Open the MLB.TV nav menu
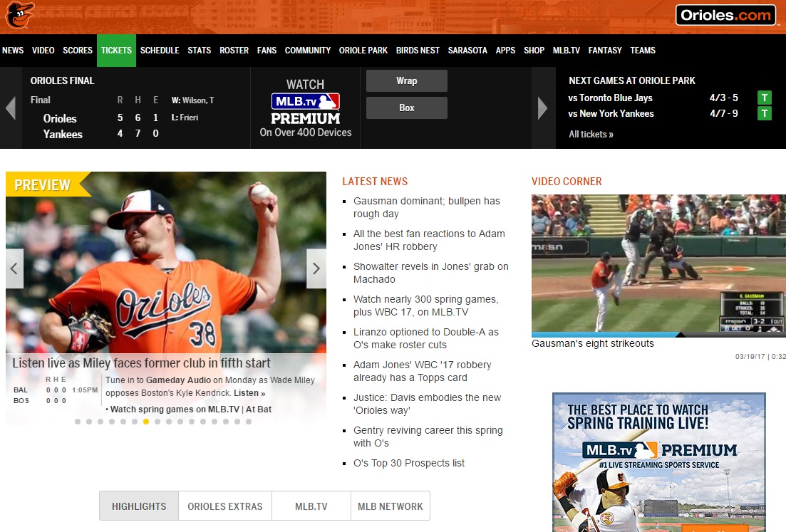Image resolution: width=786 pixels, height=532 pixels. click(567, 50)
